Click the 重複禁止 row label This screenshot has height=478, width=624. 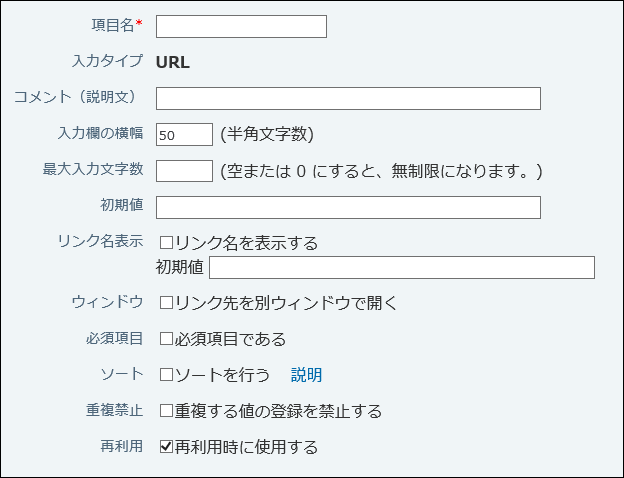(x=115, y=410)
